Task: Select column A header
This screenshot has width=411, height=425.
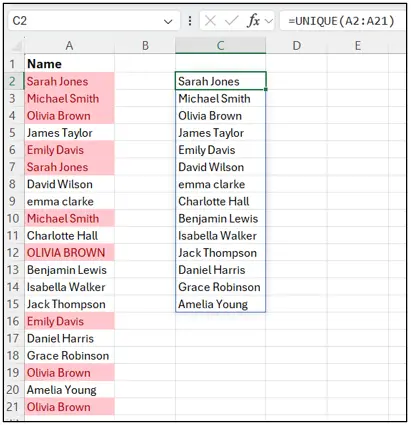Action: [69, 46]
